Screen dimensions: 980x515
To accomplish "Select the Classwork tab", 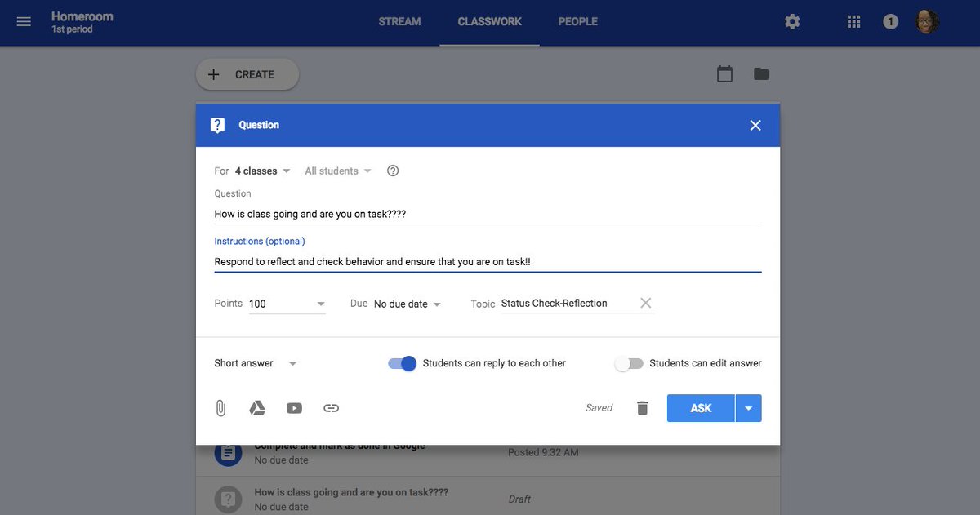I will point(489,22).
